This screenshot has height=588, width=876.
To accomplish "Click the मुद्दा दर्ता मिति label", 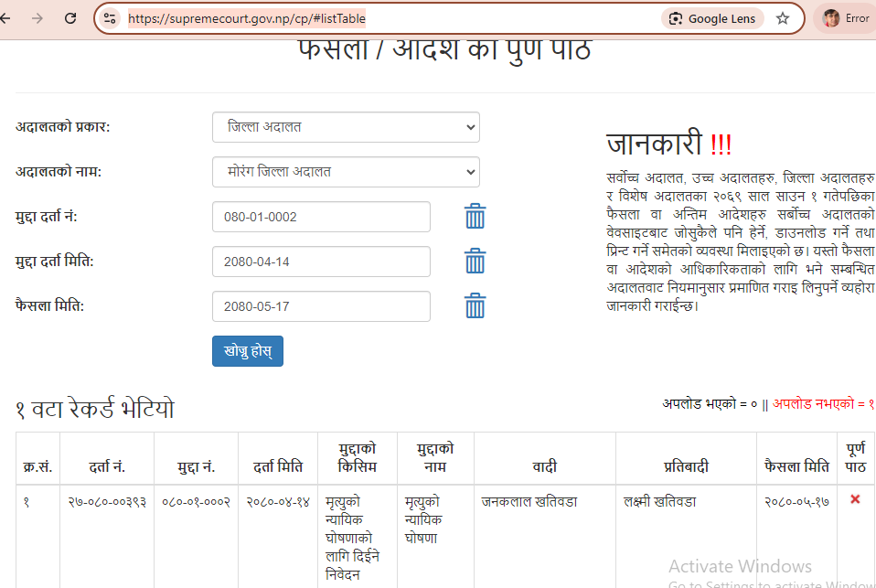I will (54, 261).
